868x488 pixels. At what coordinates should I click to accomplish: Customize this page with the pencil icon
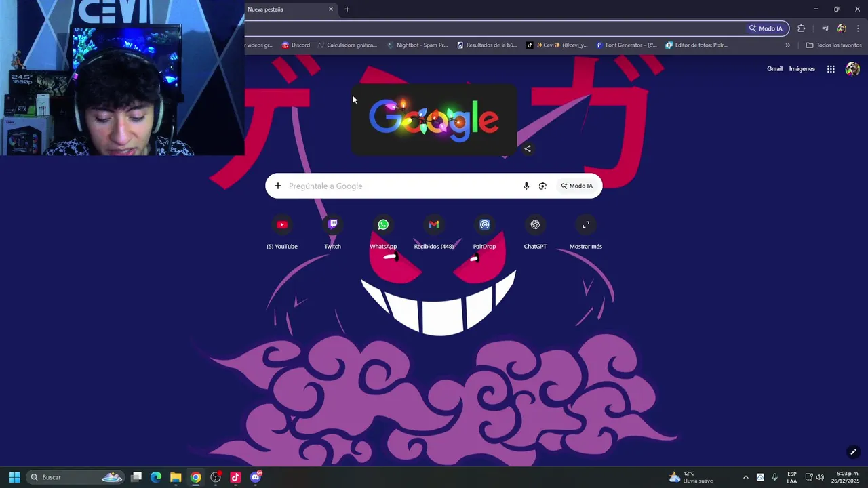853,452
